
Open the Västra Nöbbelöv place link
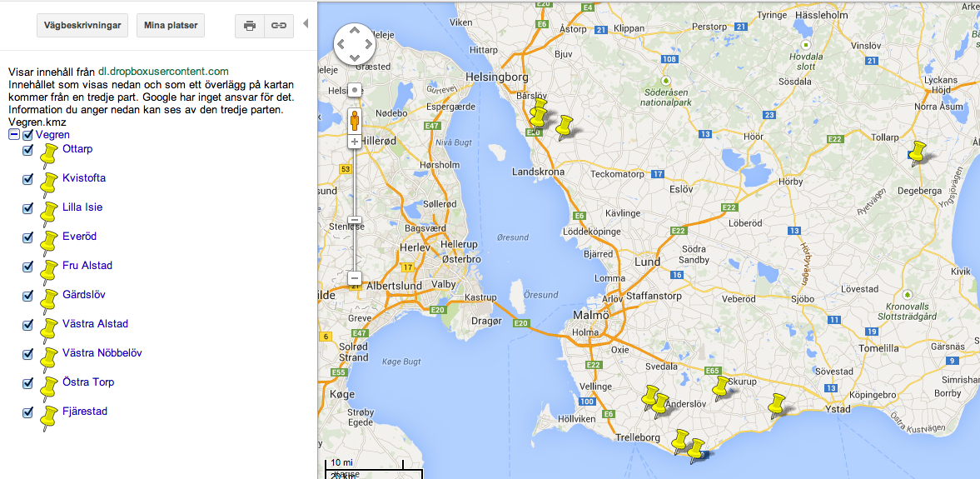(x=102, y=352)
